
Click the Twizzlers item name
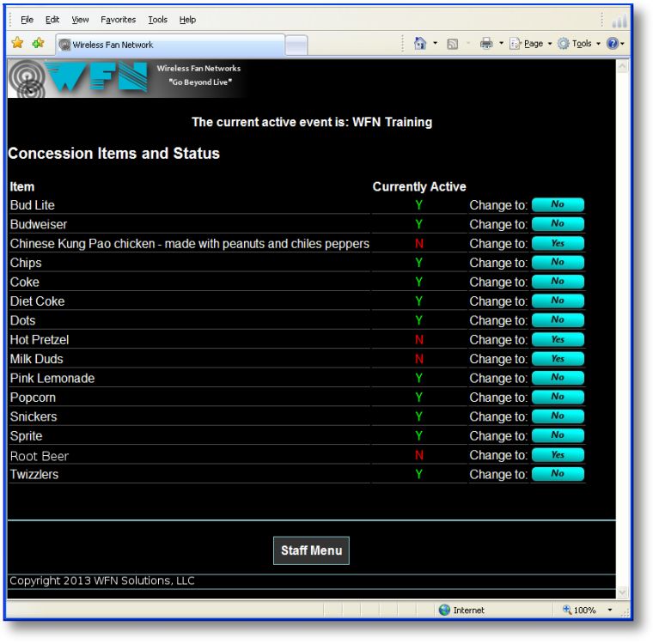tap(34, 474)
